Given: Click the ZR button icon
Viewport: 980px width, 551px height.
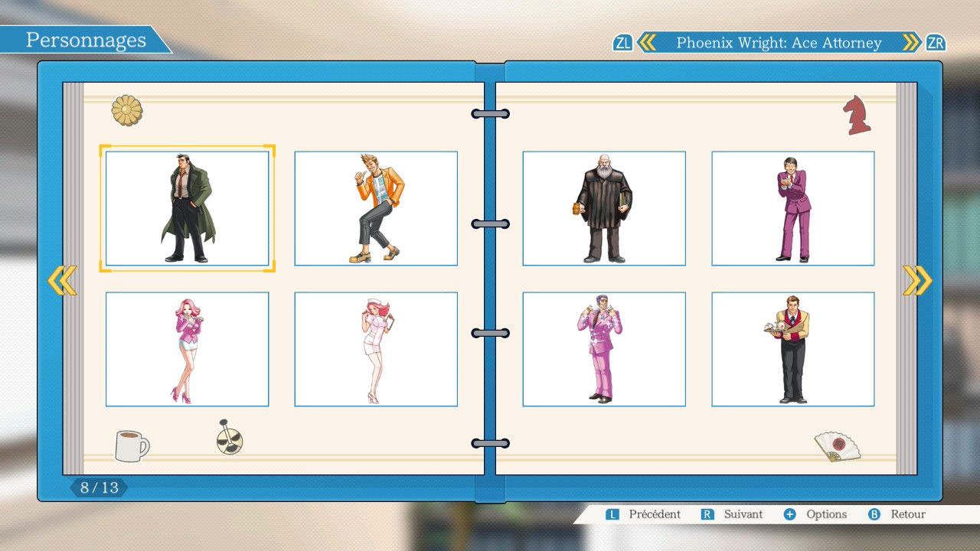Looking at the screenshot, I should 935,43.
